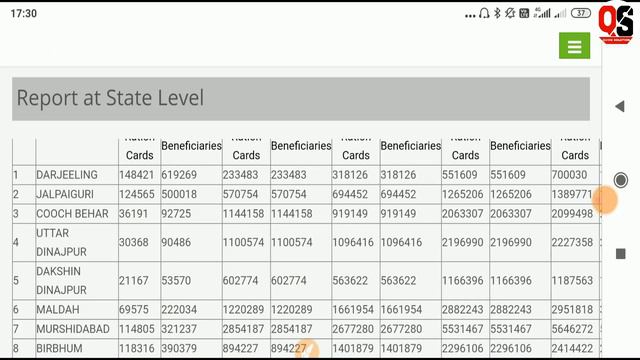Screen dimensions: 640x360
Task: Click serial number 8 beside BIRBHUM
Action: click(16, 349)
